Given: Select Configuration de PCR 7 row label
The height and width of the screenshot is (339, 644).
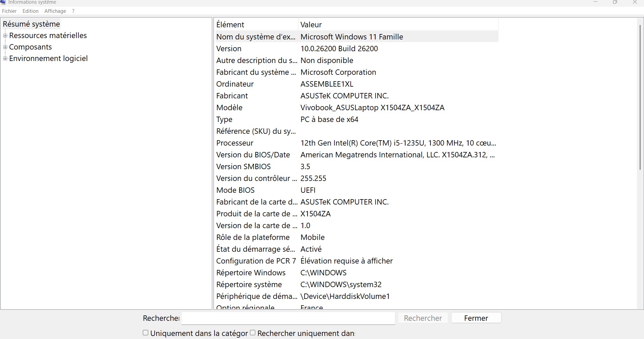Looking at the screenshot, I should (x=256, y=261).
